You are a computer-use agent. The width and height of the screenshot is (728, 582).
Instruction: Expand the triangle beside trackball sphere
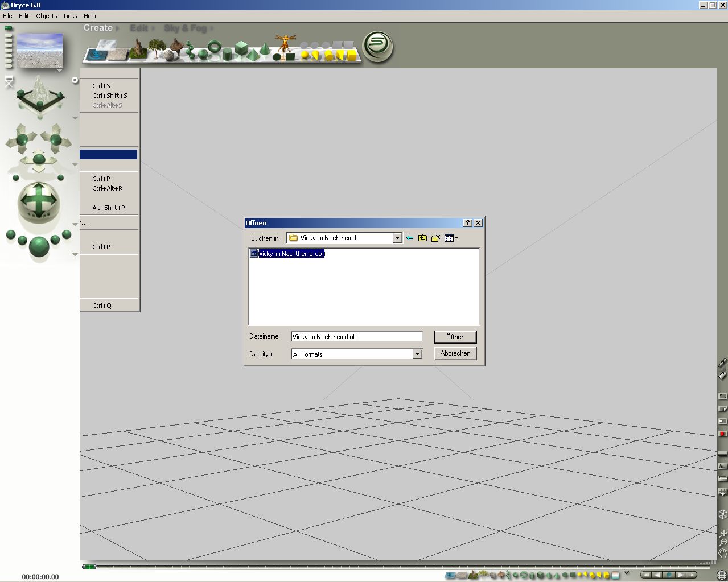(75, 224)
